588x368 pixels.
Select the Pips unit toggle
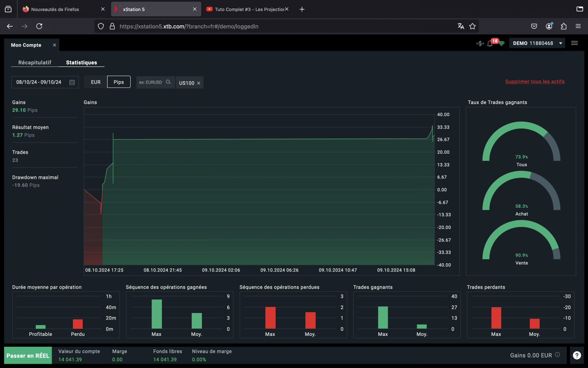[119, 82]
